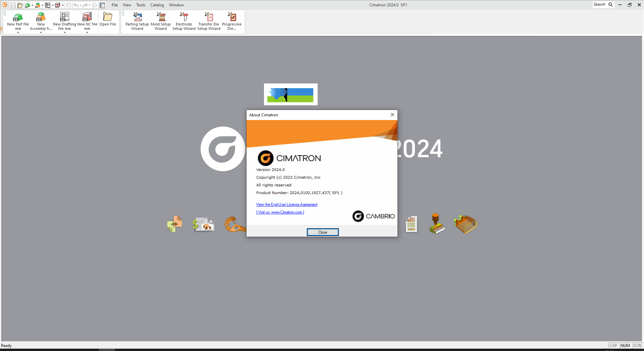Click the orange bracket part icon on splash
This screenshot has height=351, width=644.
pos(235,224)
